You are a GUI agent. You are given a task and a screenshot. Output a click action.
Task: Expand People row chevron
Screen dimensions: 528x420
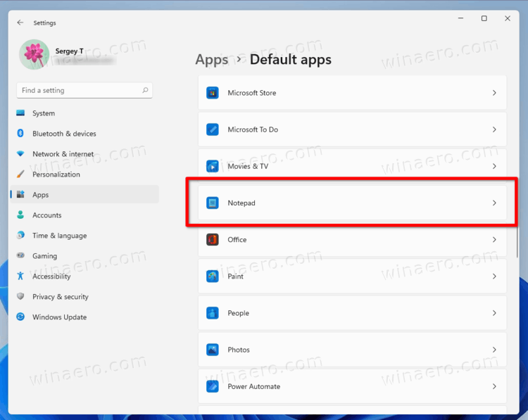pos(494,313)
